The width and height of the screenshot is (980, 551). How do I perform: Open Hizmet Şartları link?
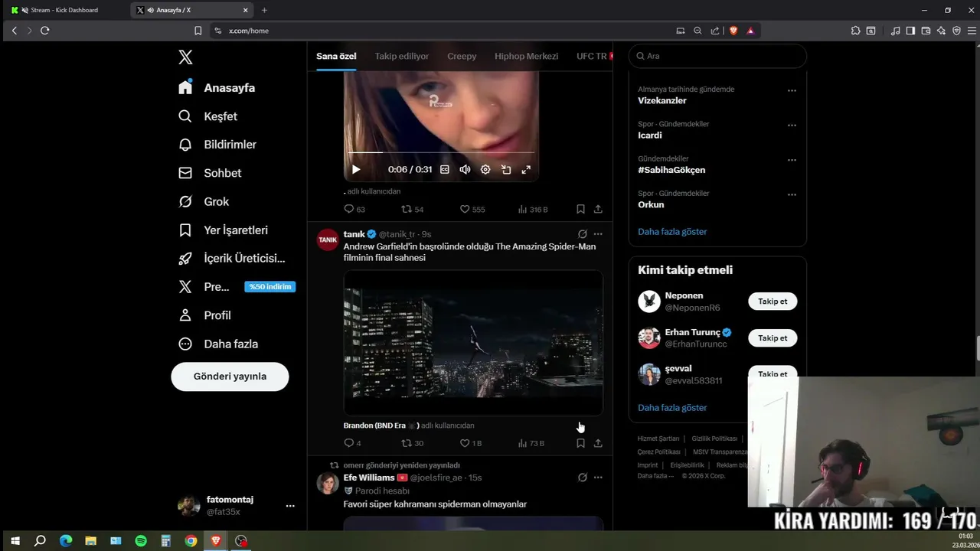[x=658, y=439]
